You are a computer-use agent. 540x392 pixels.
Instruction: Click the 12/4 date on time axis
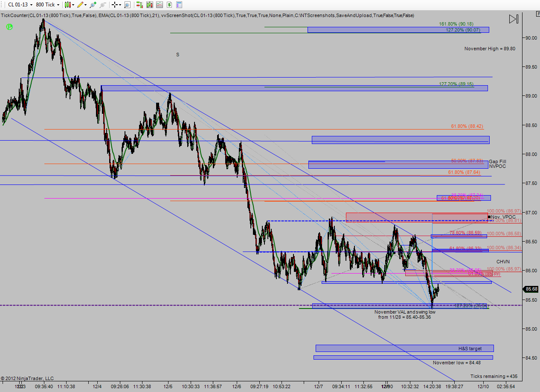pyautogui.click(x=97, y=386)
